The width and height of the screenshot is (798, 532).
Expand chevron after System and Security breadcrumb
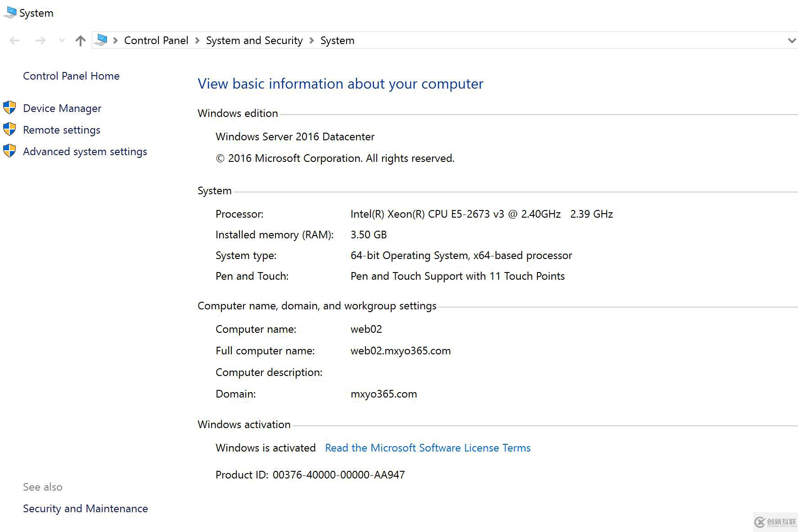[311, 40]
